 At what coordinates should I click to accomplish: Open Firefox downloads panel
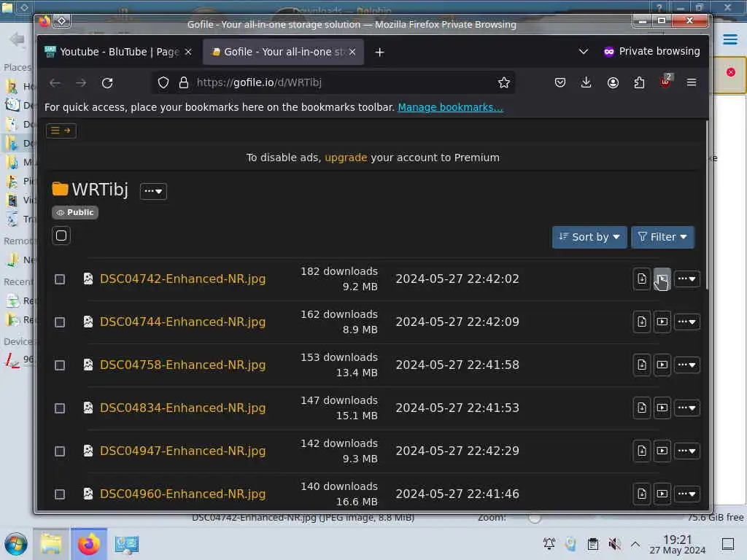click(587, 83)
